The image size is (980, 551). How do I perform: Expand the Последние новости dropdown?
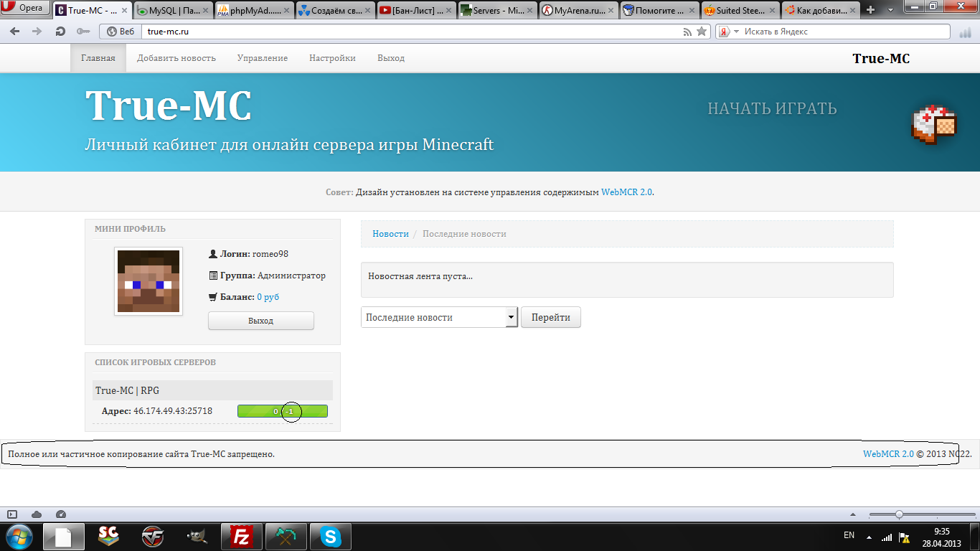click(511, 317)
